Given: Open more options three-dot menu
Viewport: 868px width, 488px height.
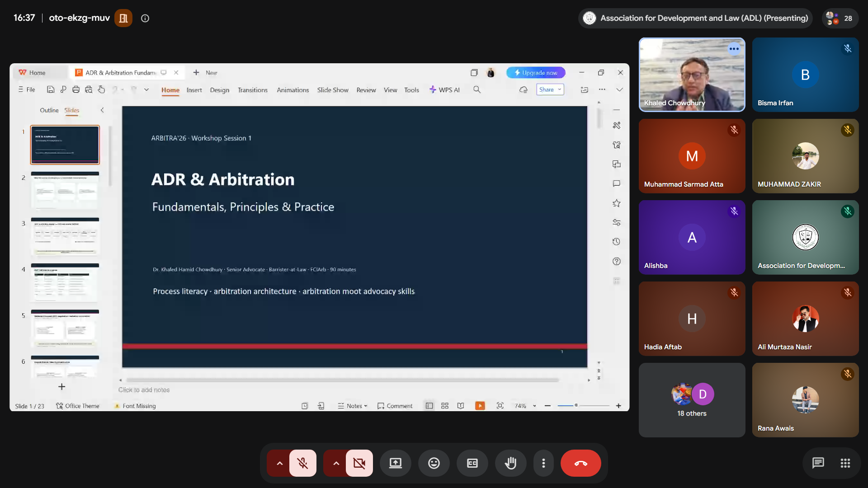Looking at the screenshot, I should 543,463.
